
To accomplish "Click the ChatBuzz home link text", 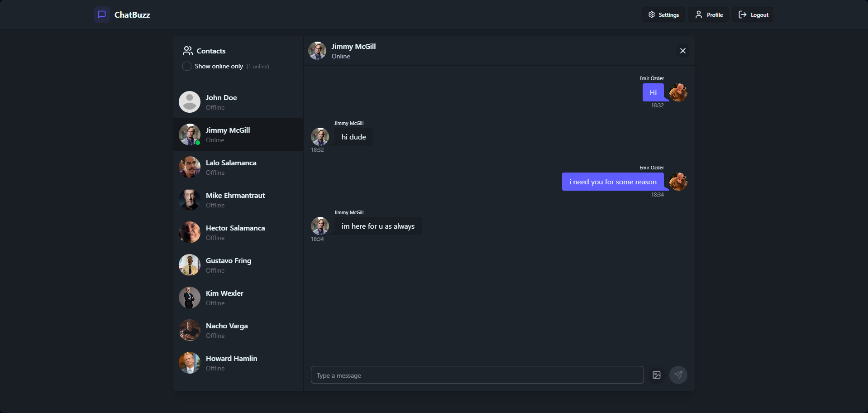I will point(132,15).
